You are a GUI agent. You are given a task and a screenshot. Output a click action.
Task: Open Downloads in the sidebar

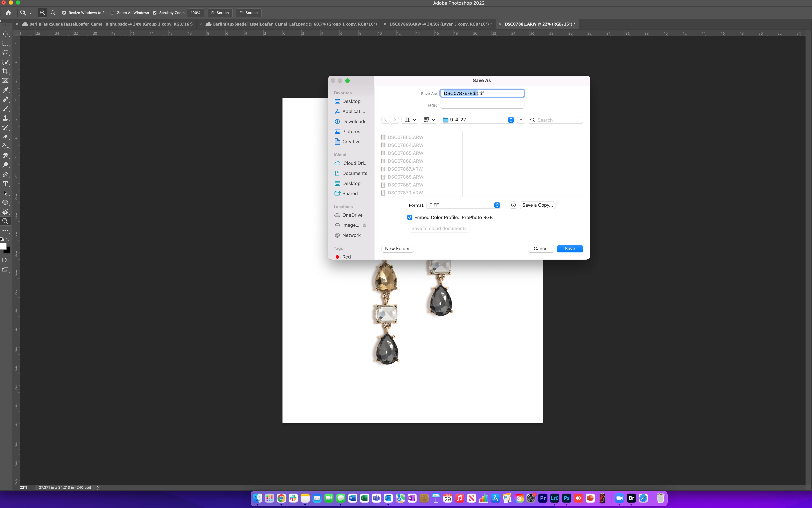click(x=354, y=122)
